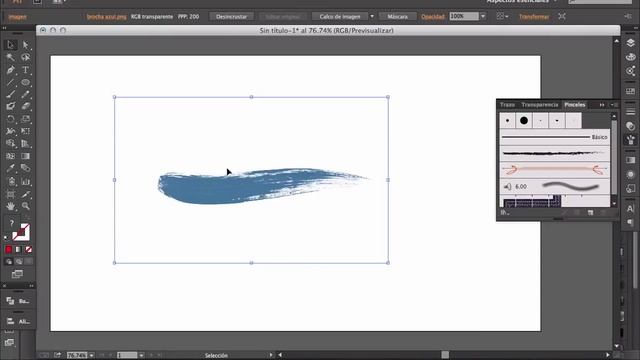Open Calco de imagen presets dropdown arrow
Image resolution: width=640 pixels, height=360 pixels.
click(372, 16)
